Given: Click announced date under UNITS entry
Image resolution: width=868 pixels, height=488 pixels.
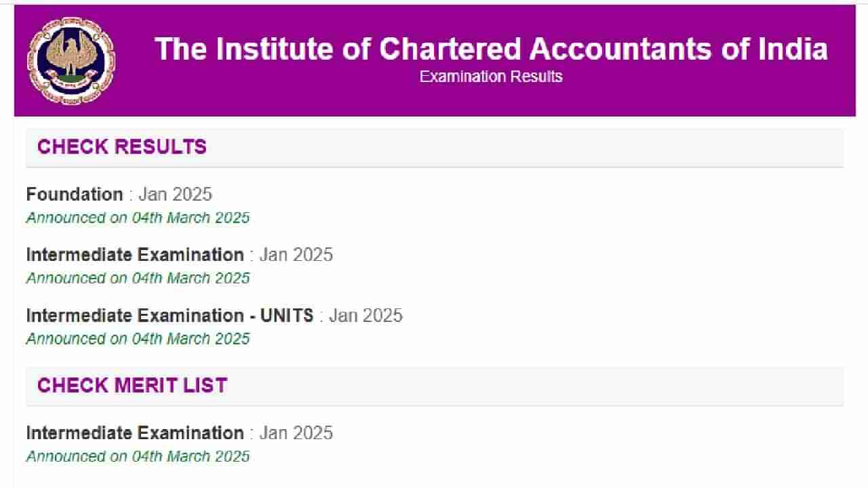Looking at the screenshot, I should pos(138,338).
